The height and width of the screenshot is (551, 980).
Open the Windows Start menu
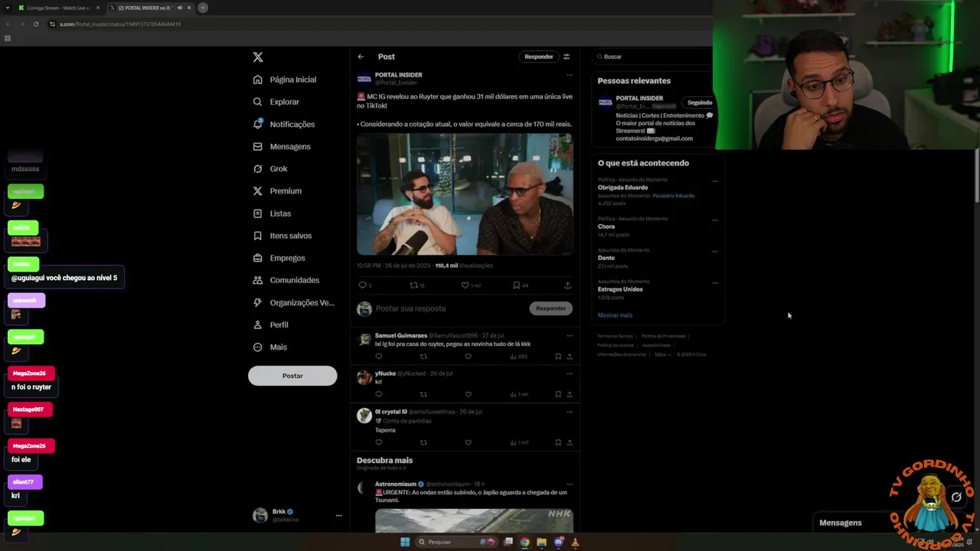tap(405, 542)
